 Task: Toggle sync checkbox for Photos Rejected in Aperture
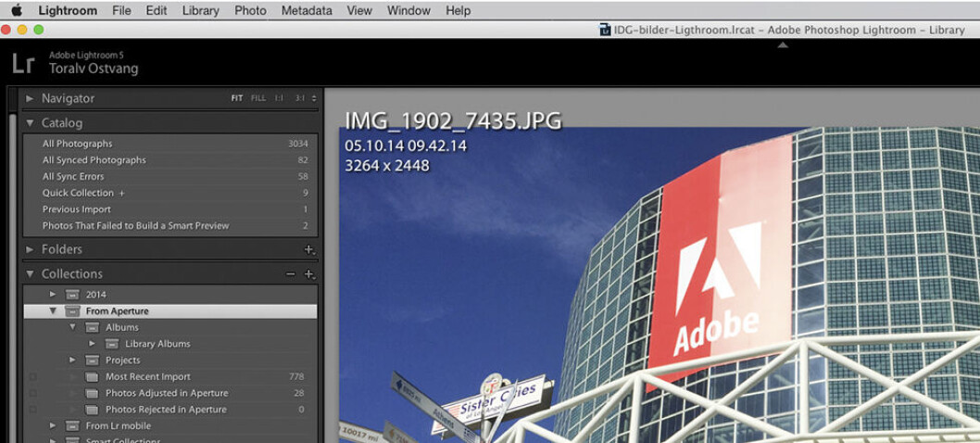33,410
